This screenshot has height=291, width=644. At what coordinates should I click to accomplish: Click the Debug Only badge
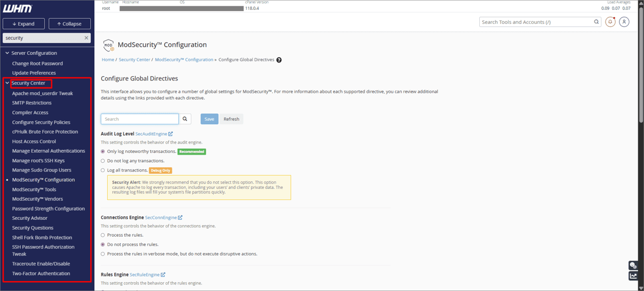click(161, 170)
